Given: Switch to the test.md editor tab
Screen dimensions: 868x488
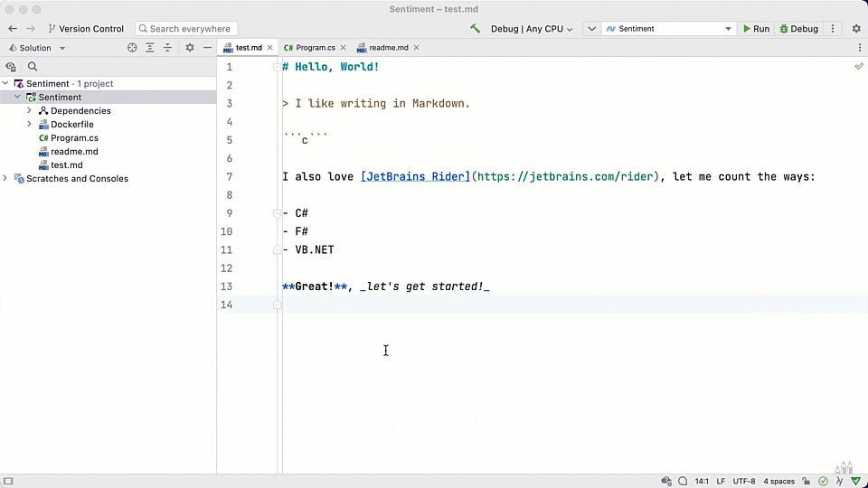Looking at the screenshot, I should tap(249, 48).
